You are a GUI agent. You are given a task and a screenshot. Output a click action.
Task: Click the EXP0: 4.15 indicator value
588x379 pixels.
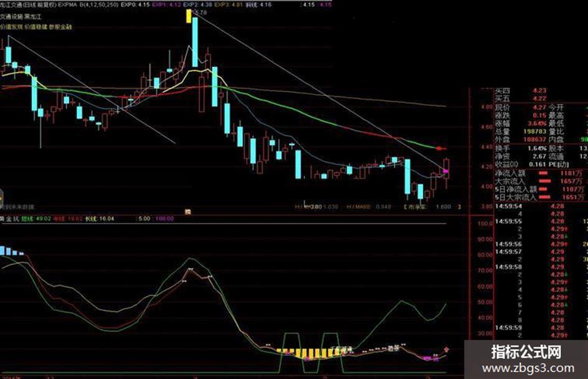[x=136, y=5]
